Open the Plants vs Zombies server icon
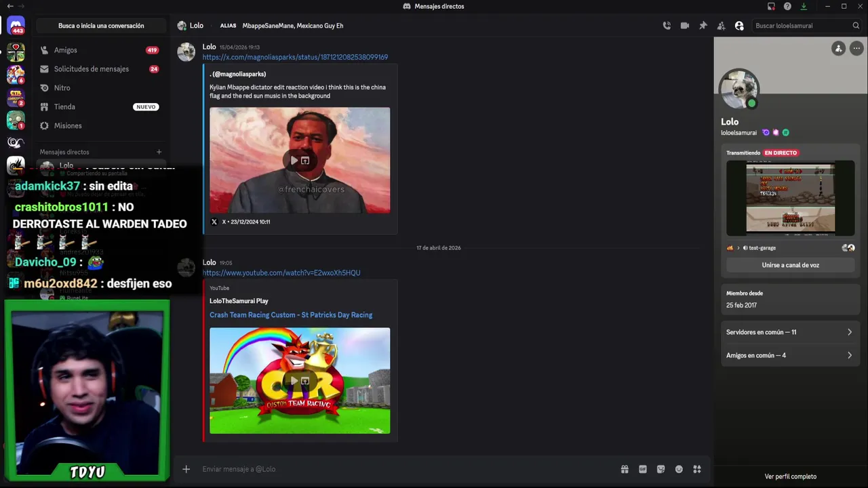The height and width of the screenshot is (488, 868). point(16,120)
